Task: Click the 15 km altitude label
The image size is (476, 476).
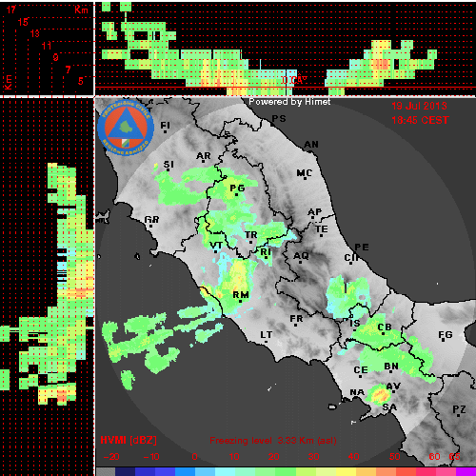Action: 23,22
